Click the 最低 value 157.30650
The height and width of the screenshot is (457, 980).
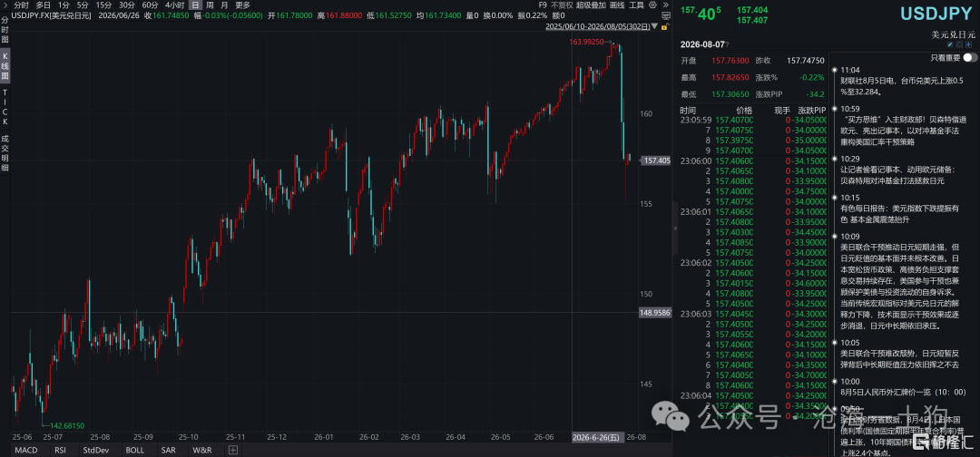pos(730,93)
